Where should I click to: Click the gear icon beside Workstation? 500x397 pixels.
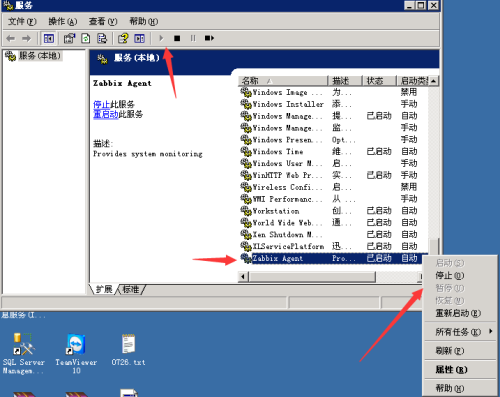coord(246,211)
